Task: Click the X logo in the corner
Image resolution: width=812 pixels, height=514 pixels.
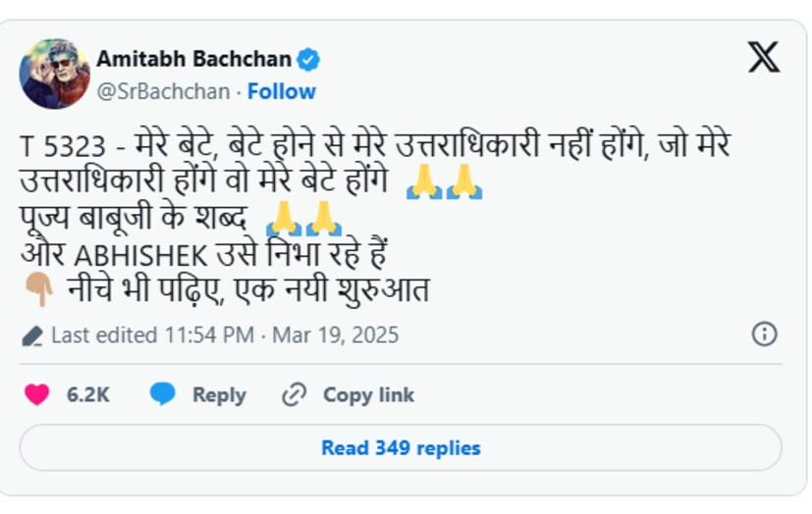Action: click(763, 57)
